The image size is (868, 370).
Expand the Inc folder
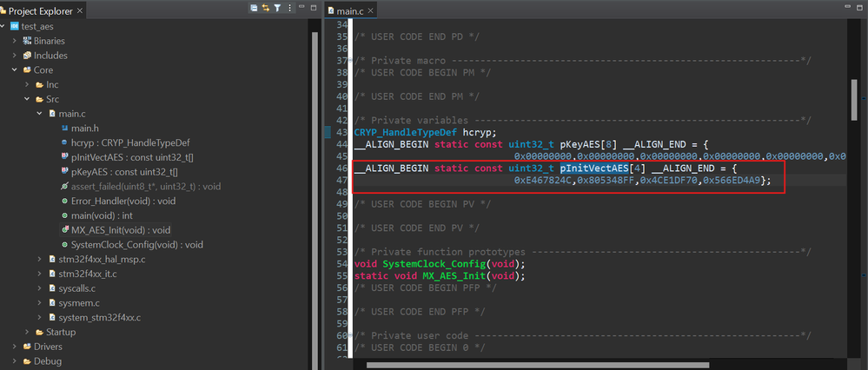coord(27,84)
